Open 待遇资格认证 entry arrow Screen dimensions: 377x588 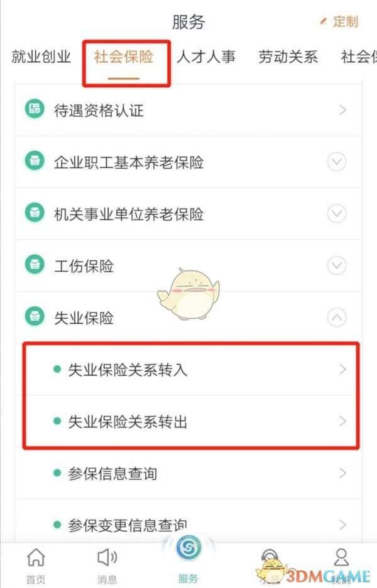pyautogui.click(x=342, y=110)
